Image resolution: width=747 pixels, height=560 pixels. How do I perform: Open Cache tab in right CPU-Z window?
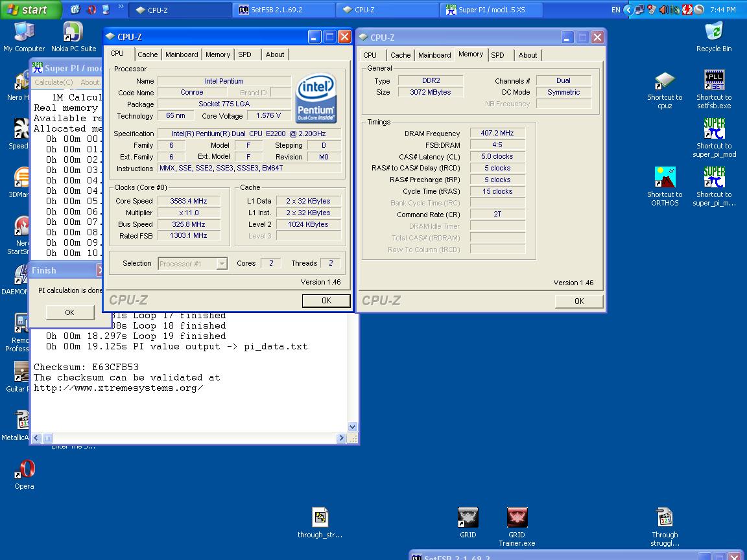pyautogui.click(x=401, y=55)
